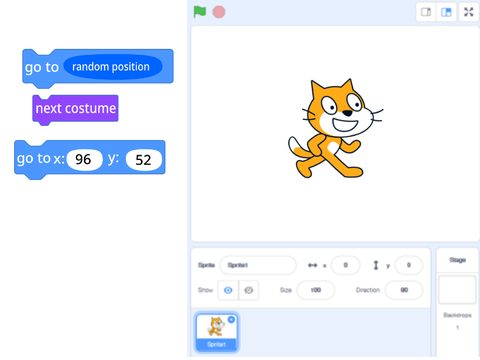The width and height of the screenshot is (480, 360).
Task: Show the sprite with eye icon
Action: (228, 290)
